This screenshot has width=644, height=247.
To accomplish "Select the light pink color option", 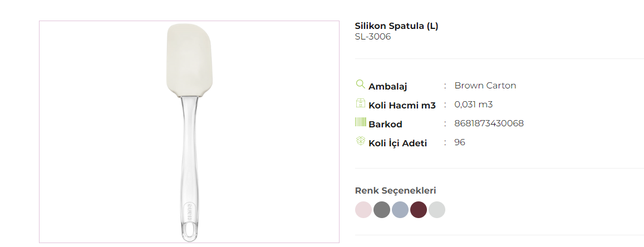I will [363, 210].
